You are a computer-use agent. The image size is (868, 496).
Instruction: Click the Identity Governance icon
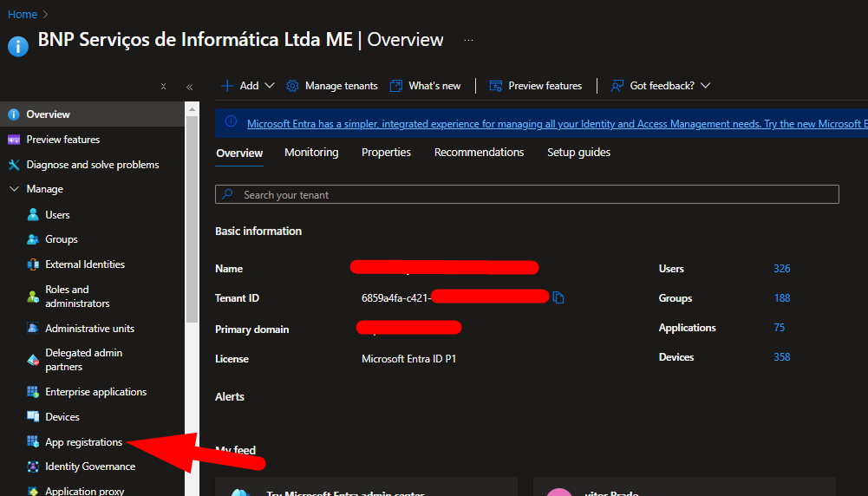[x=33, y=467]
